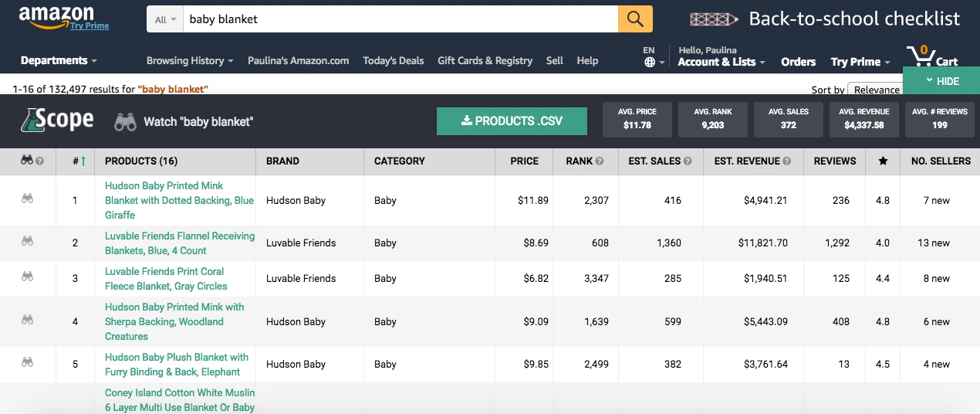
Task: Click the Amazon logo
Action: [56, 16]
